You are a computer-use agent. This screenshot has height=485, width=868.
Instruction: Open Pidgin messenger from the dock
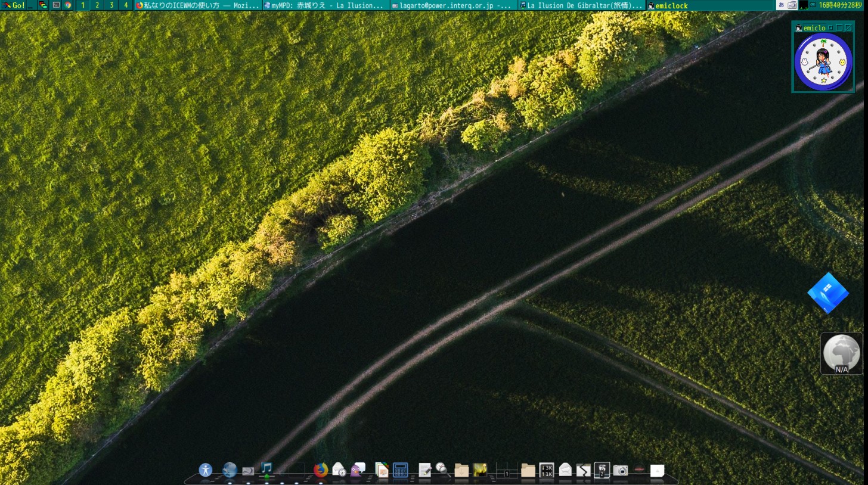358,470
